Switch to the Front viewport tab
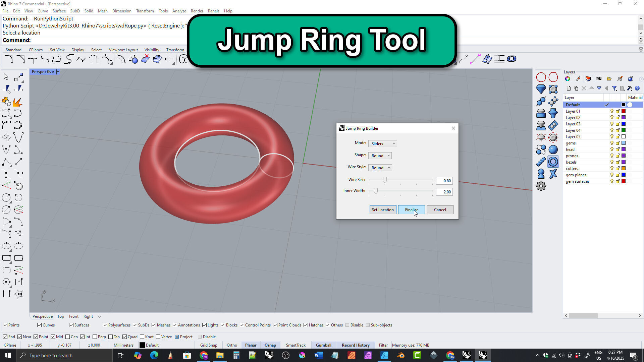 [74, 316]
